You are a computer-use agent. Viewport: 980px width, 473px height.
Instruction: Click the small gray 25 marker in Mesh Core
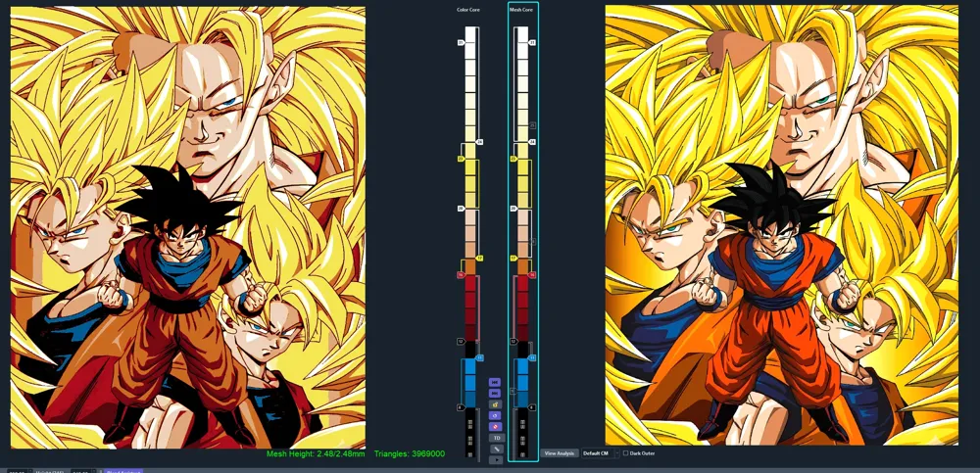pos(532,125)
